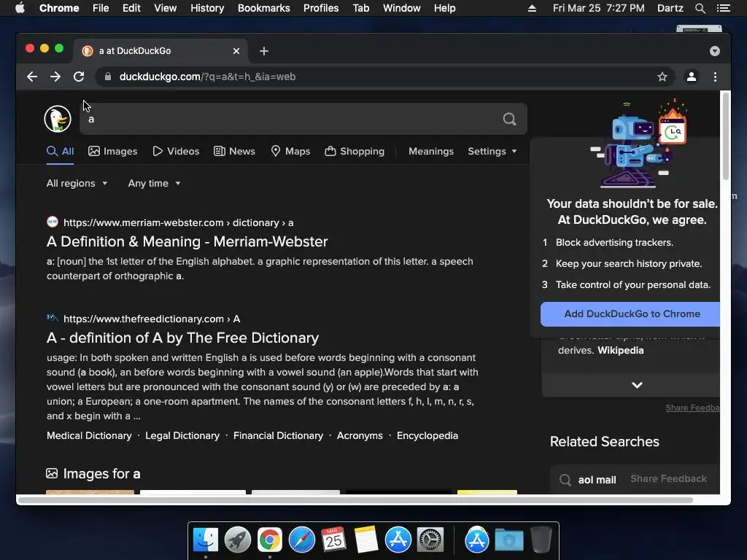747x560 pixels.
Task: Switch to the Images search tab
Action: (x=113, y=152)
